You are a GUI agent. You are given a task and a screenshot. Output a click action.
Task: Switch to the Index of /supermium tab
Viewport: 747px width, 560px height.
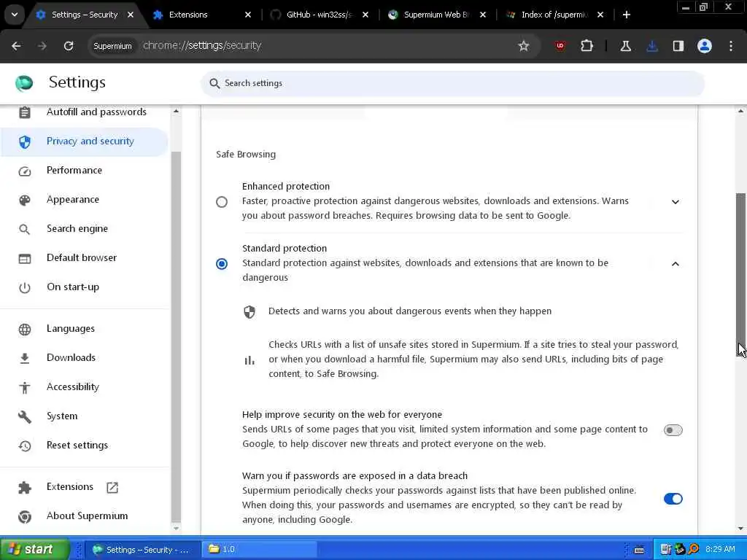coord(554,15)
